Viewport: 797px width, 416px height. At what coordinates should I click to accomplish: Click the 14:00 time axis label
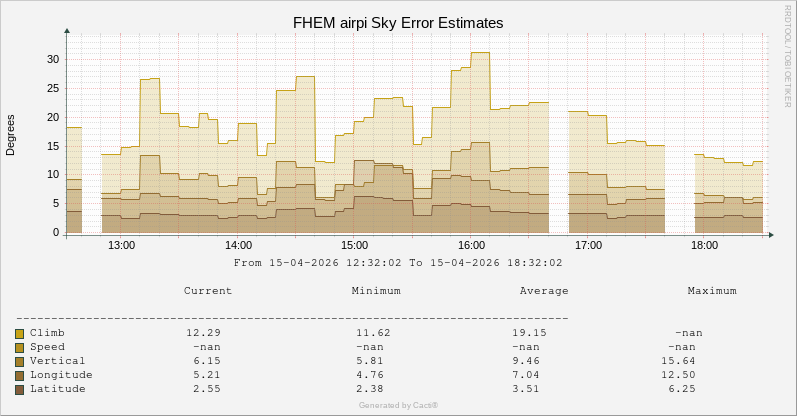tap(238, 245)
